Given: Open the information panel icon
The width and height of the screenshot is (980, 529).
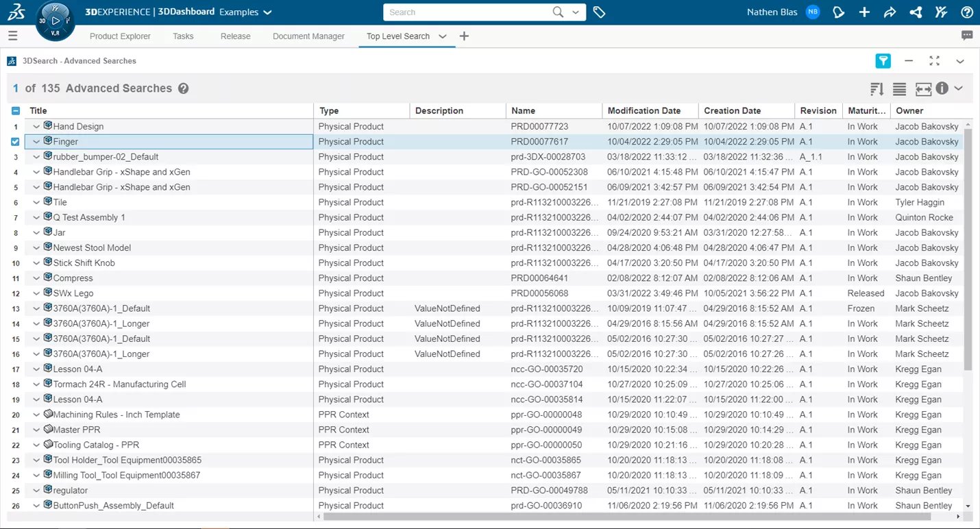Looking at the screenshot, I should pos(942,88).
